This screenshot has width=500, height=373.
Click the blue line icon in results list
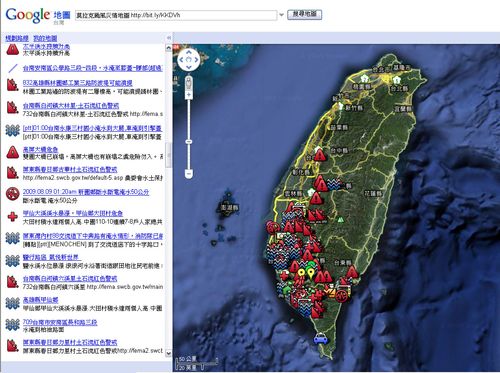coord(13,68)
